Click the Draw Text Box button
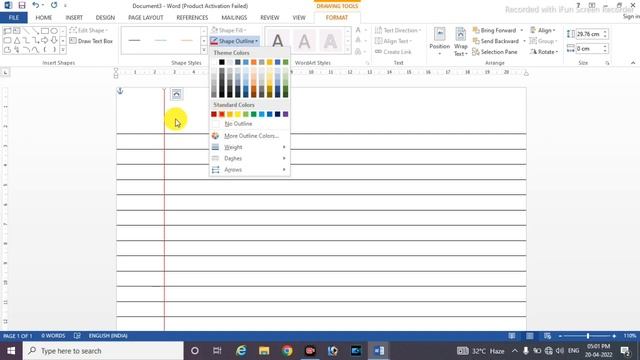The image size is (640, 360). point(91,41)
